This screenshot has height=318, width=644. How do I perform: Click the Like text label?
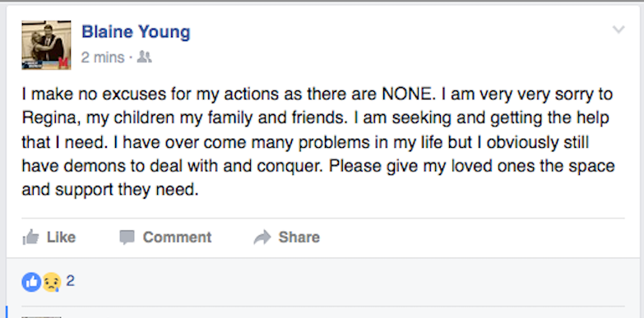click(x=61, y=237)
